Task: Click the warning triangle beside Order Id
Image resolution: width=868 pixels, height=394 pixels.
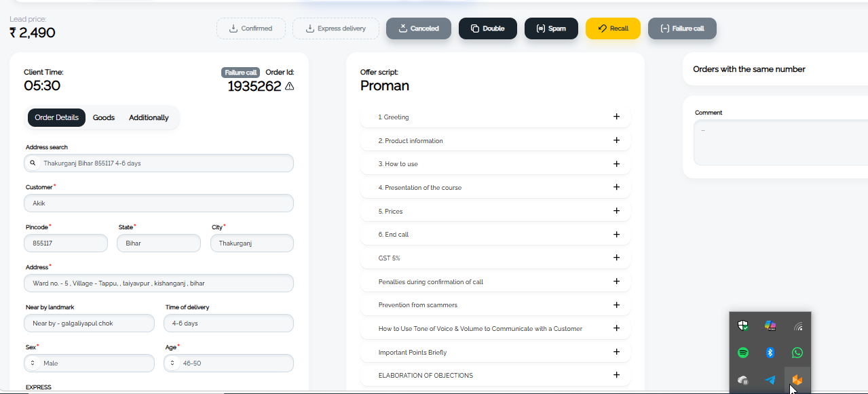Action: point(290,86)
